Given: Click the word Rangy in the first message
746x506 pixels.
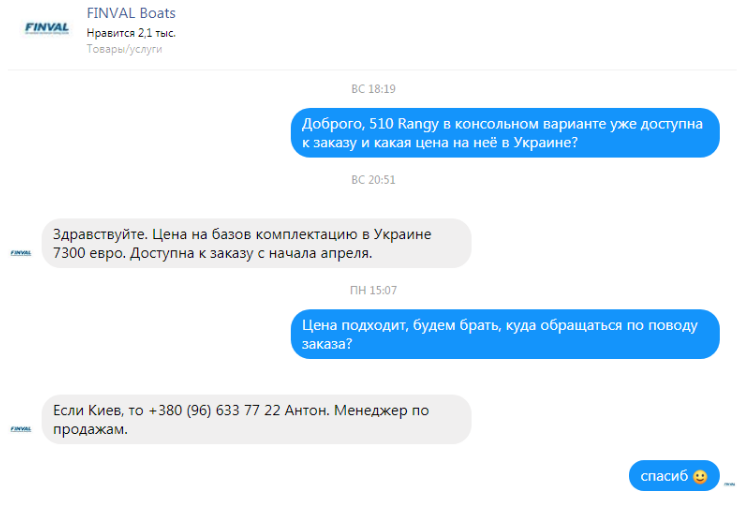Looking at the screenshot, I should click(x=418, y=124).
